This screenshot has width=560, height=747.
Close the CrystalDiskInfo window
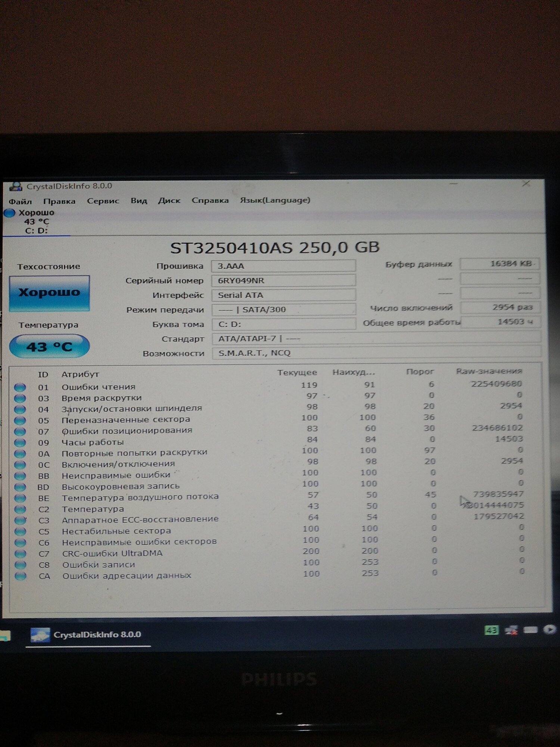[526, 183]
